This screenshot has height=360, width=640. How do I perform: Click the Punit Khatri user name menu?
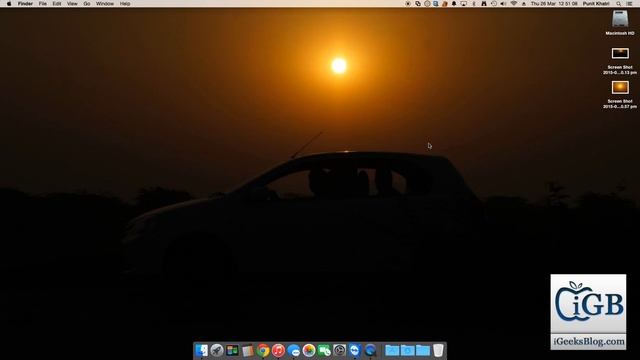pos(596,4)
